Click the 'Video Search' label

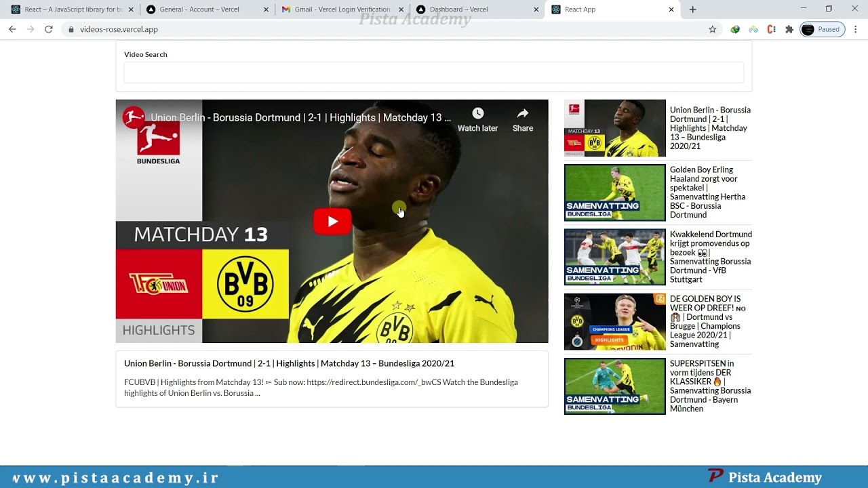145,54
